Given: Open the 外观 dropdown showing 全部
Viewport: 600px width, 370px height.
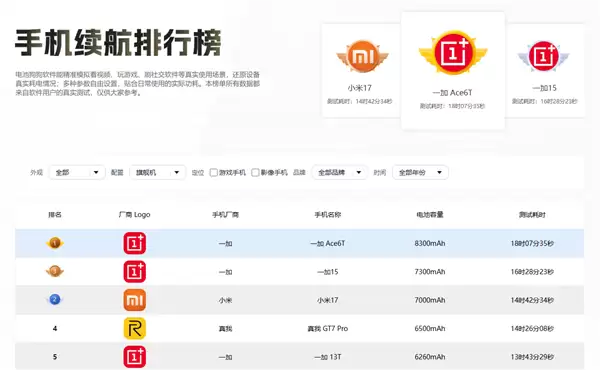Looking at the screenshot, I should [x=77, y=173].
